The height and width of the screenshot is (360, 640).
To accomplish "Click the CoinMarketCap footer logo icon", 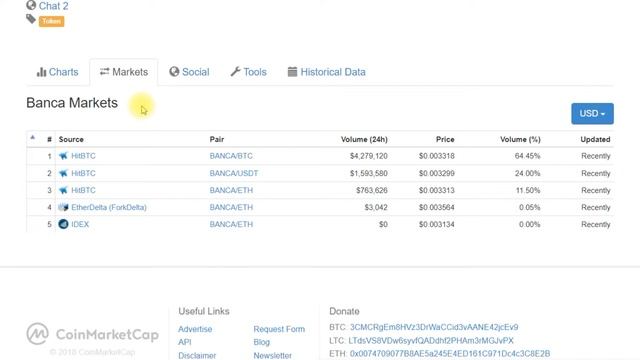I will (x=38, y=333).
